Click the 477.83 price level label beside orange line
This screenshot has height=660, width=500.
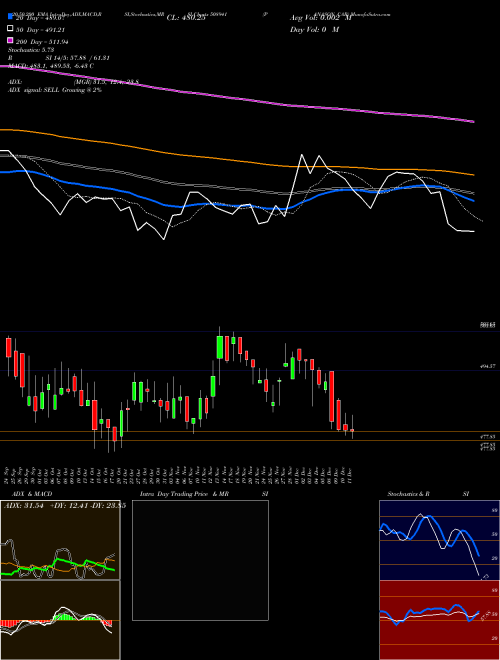pos(488,437)
